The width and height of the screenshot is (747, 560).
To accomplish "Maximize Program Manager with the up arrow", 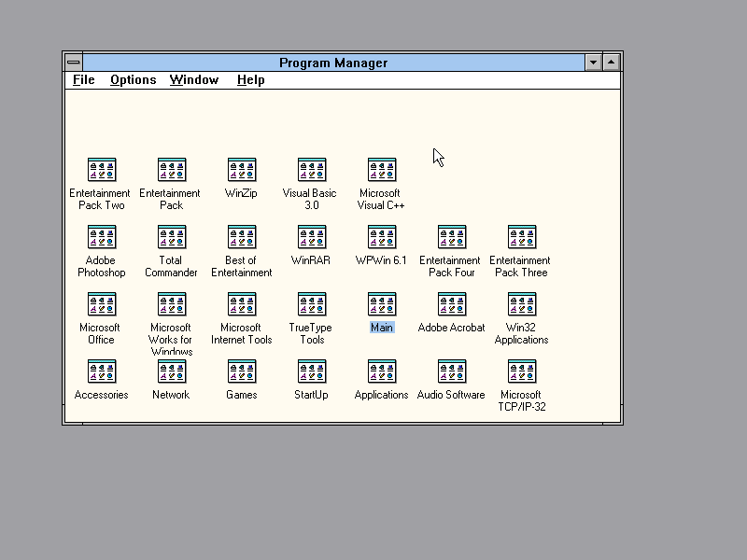I will coord(612,63).
